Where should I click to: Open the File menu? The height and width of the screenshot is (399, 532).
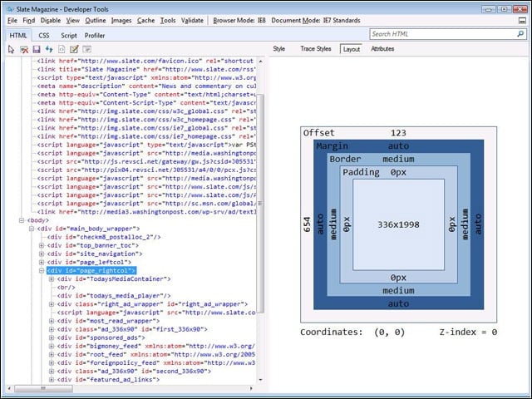click(x=12, y=20)
